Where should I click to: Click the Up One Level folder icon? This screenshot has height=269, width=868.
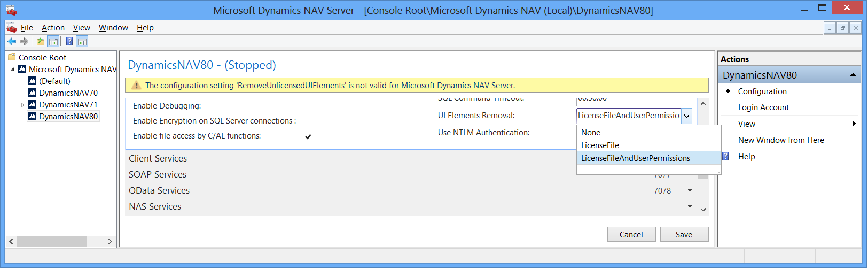pos(41,41)
